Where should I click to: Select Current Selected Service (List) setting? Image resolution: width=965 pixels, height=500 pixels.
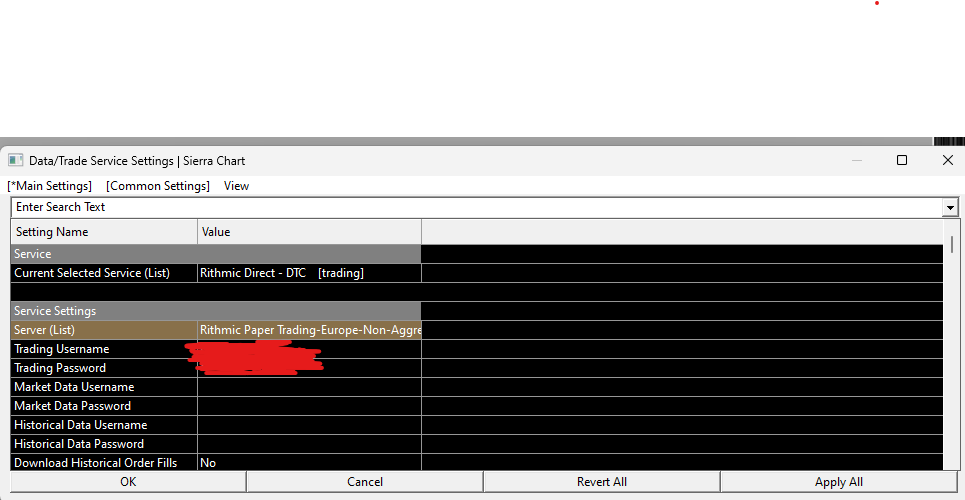(x=105, y=273)
